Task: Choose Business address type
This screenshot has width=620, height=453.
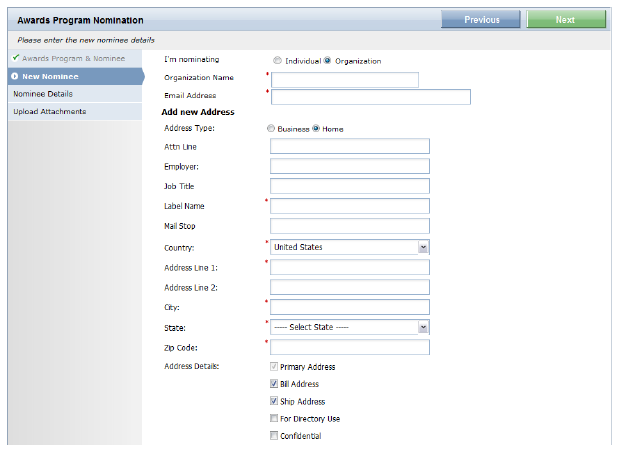Action: (270, 129)
